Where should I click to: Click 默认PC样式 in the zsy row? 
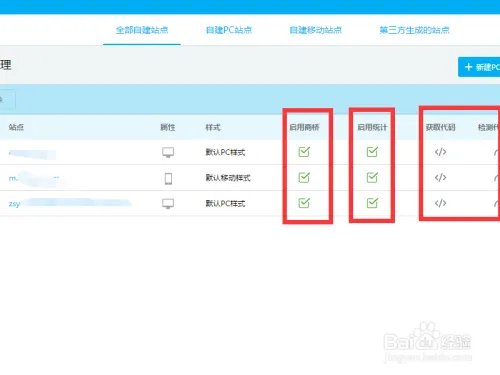tap(225, 203)
